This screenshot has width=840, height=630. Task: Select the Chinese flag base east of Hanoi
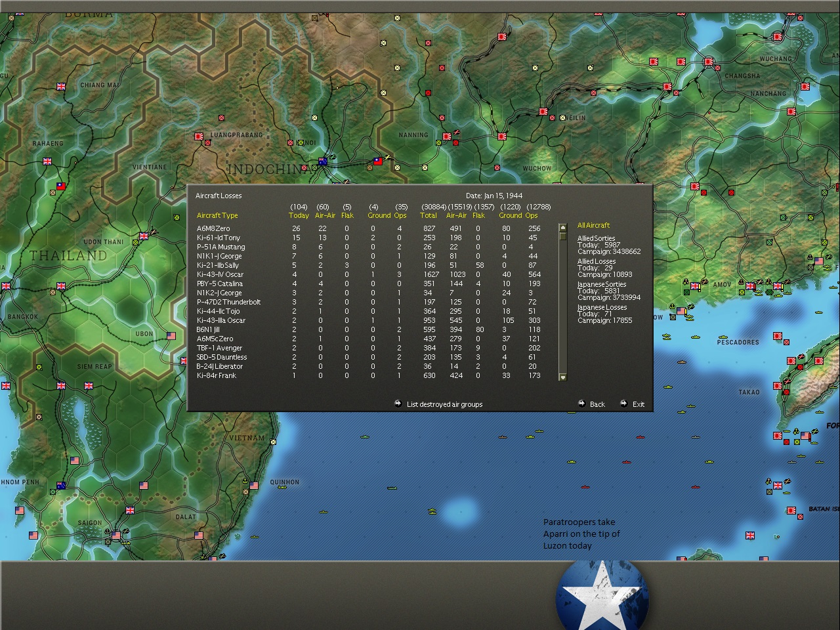click(377, 161)
